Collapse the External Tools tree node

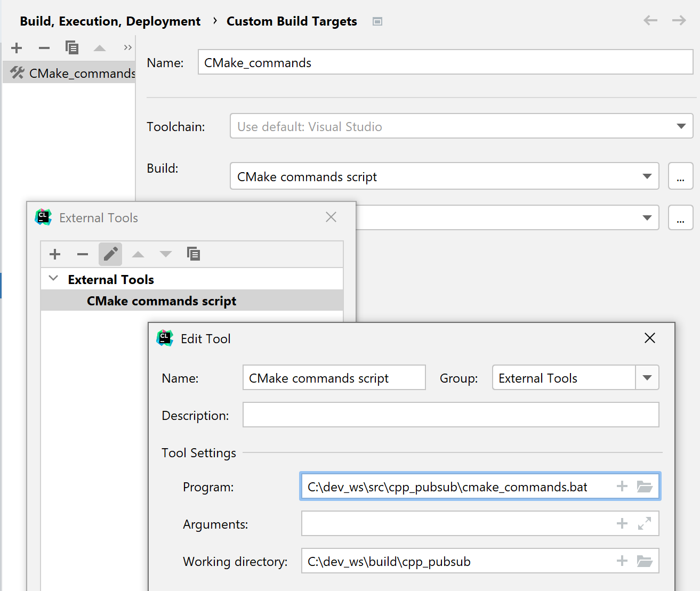pos(53,279)
